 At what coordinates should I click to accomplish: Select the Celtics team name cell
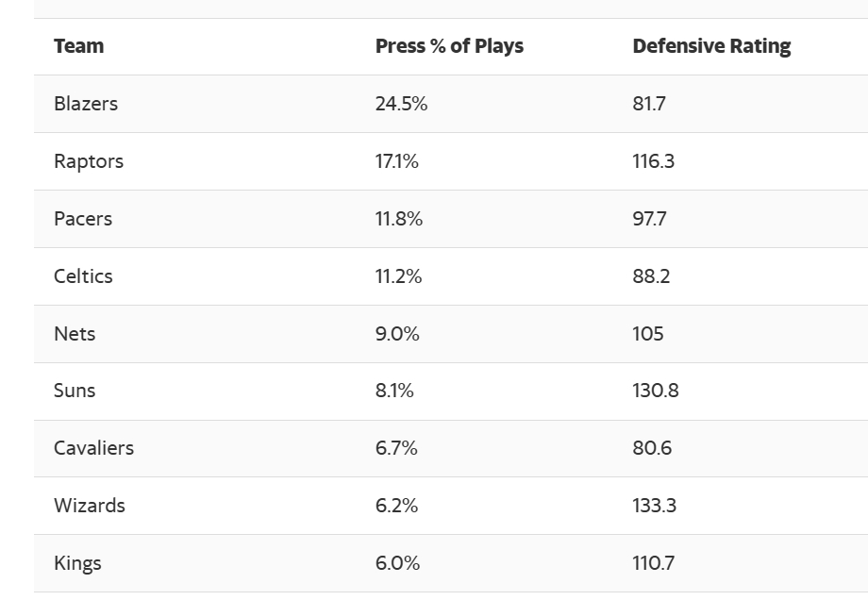tap(83, 276)
